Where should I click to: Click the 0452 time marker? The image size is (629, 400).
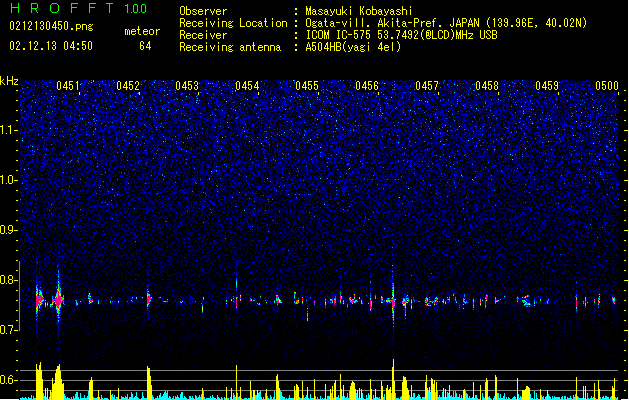pos(128,86)
